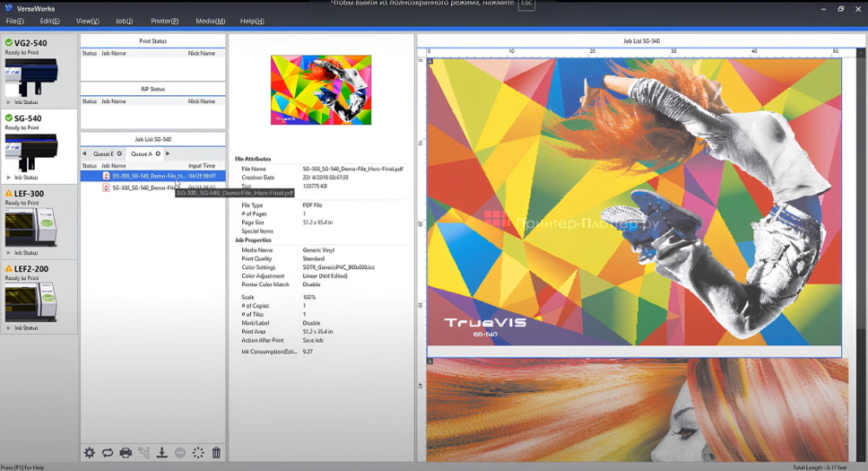Click the nesting layout icon in job toolbar

[144, 452]
